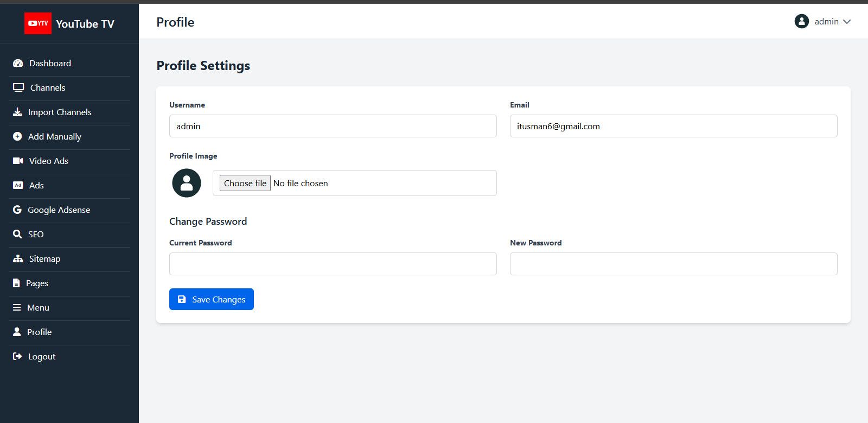Click the Logout arrow icon
This screenshot has width=868, height=423.
17,356
